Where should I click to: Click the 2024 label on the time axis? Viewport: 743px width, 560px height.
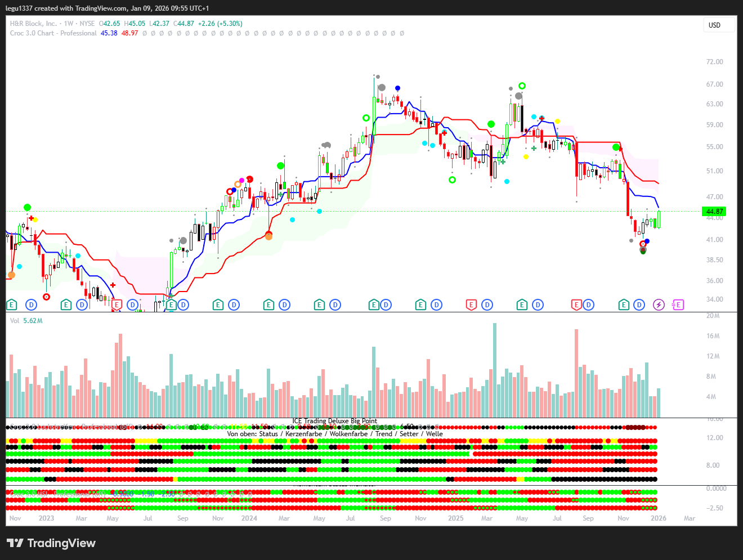(x=249, y=518)
